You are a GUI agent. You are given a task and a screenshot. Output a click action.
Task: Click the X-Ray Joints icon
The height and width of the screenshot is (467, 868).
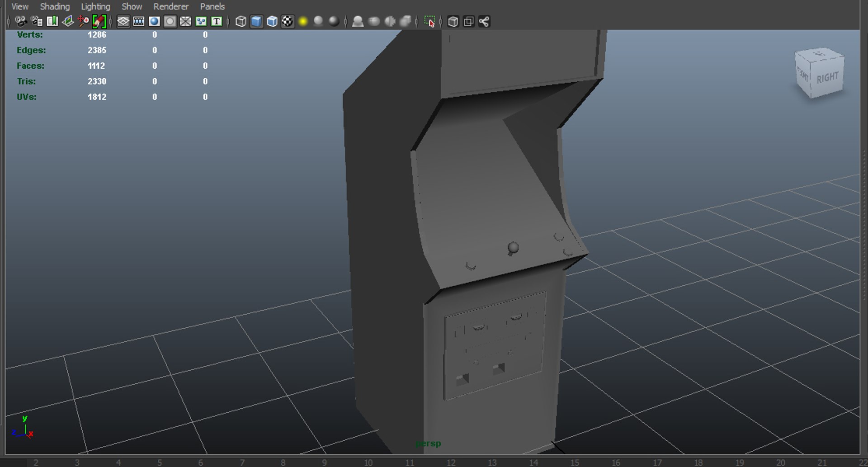pos(484,21)
